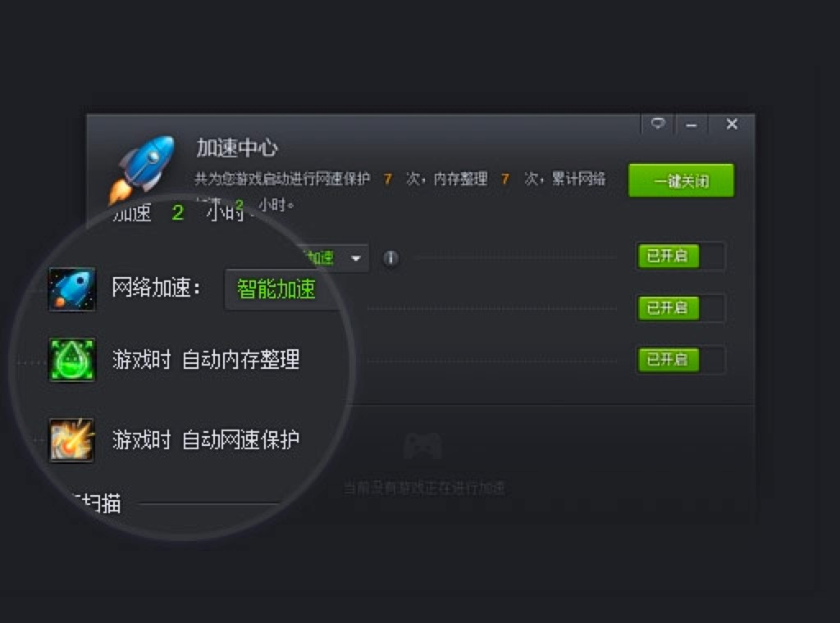
Task: Click the green 自动内存整理 droplet icon
Action: pos(72,359)
